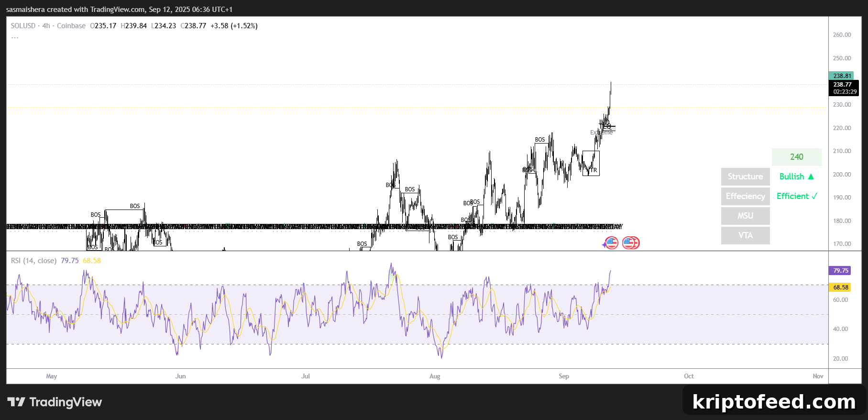Click the low value L234.23
The height and width of the screenshot is (420, 868).
point(164,26)
